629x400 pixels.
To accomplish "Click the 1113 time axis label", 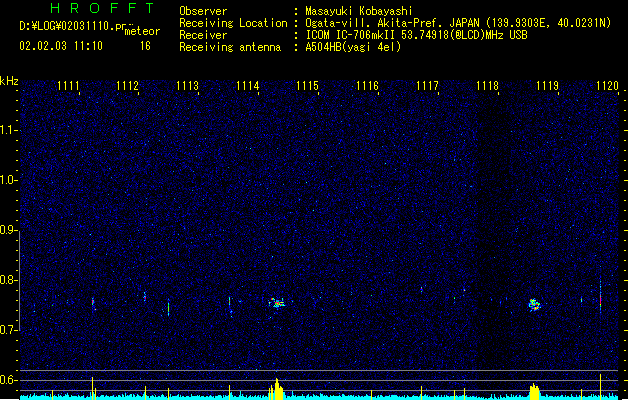I will [x=187, y=86].
